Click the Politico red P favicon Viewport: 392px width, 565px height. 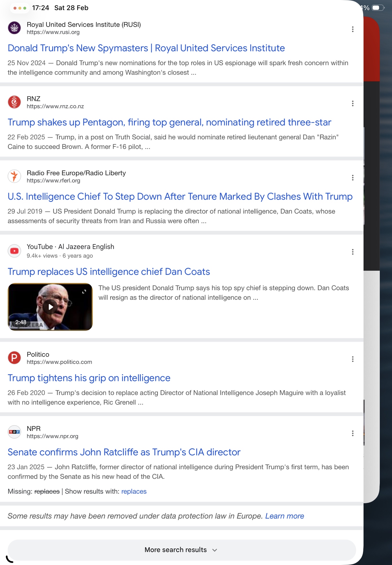[14, 358]
